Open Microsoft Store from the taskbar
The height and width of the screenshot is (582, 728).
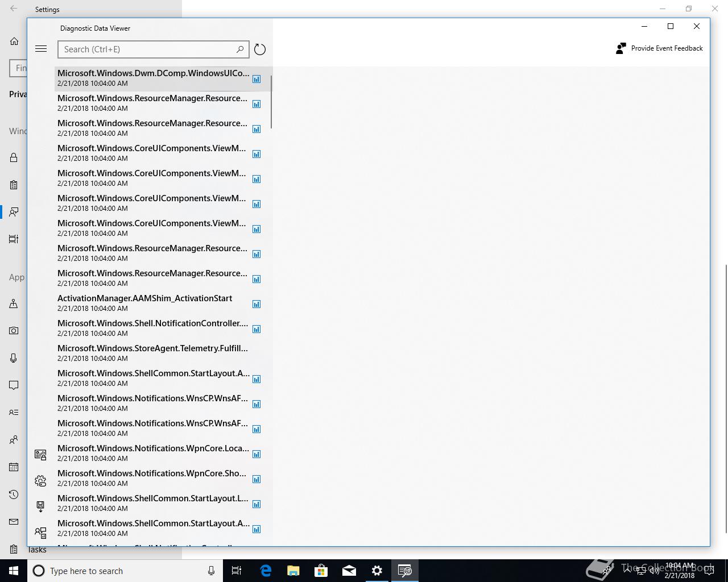(321, 571)
